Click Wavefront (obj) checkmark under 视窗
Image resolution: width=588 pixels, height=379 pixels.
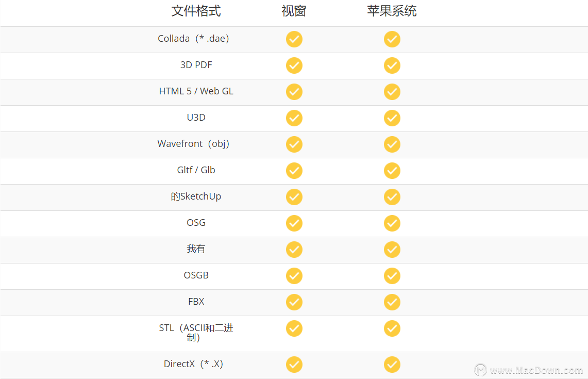tap(294, 144)
